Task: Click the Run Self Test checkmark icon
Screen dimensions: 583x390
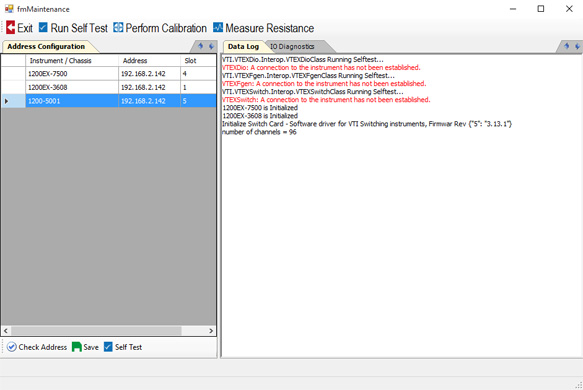Action: click(43, 27)
